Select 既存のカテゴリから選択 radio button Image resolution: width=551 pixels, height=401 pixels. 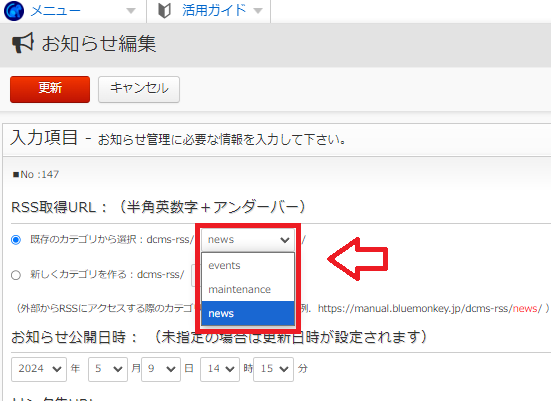[x=16, y=240]
